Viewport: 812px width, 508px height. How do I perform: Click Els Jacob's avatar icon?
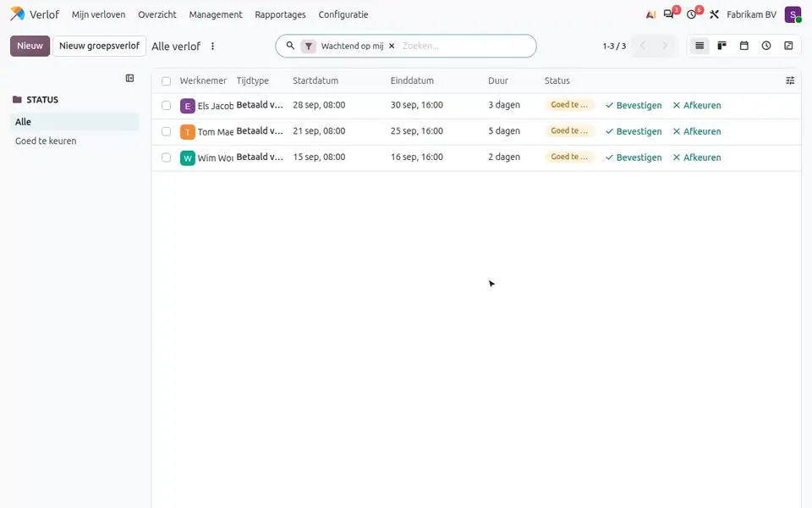[x=188, y=106]
